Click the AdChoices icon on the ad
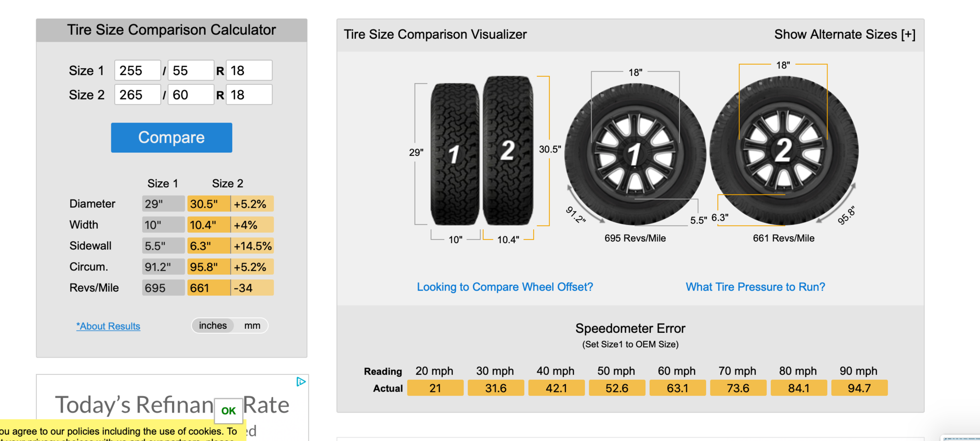This screenshot has width=980, height=441. point(301,382)
